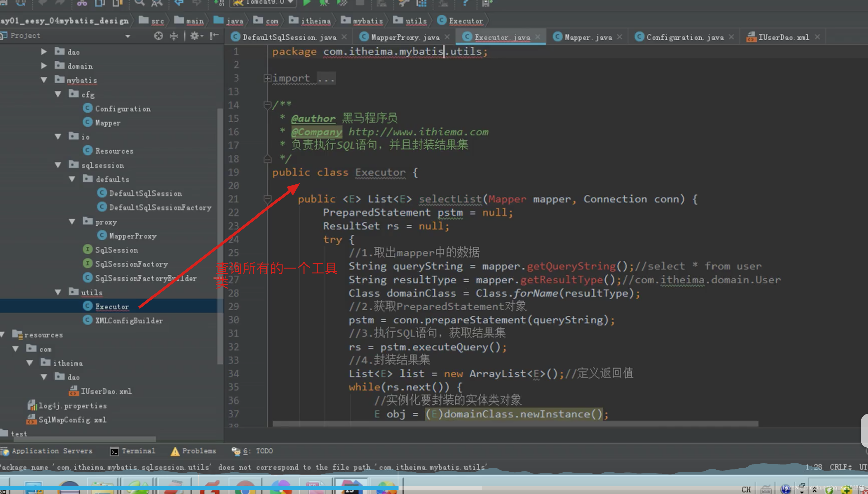Select MapperProxy class under proxy
Viewport: 868px width, 494px height.
(x=127, y=236)
